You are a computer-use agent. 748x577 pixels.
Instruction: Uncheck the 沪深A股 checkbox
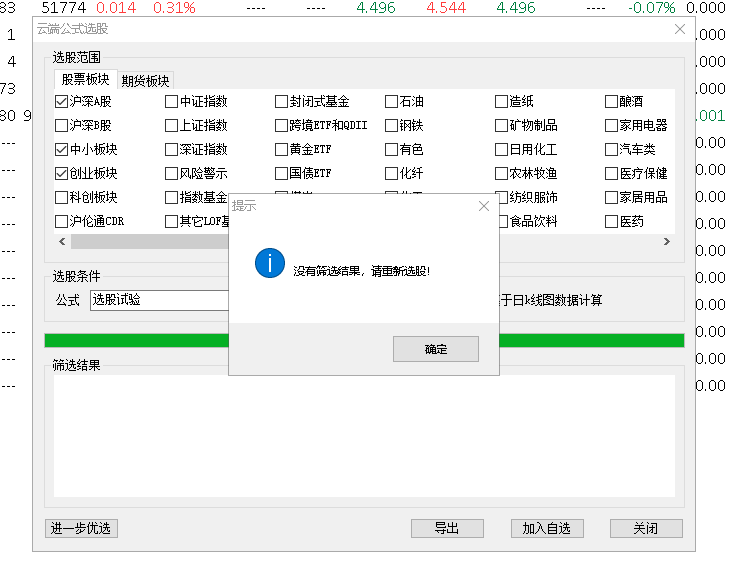coord(62,102)
